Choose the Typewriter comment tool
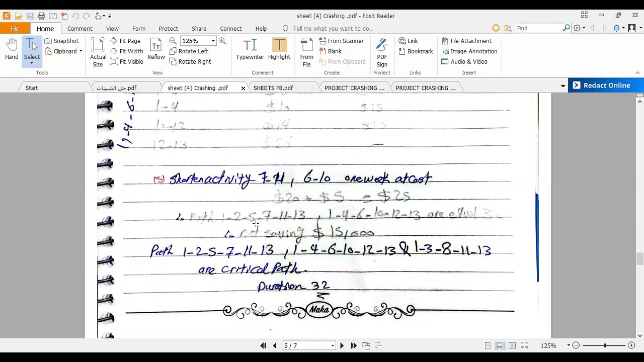 click(x=250, y=50)
